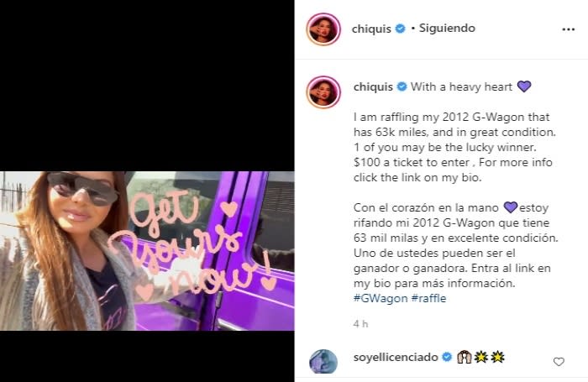Click chiquis avatar beside the caption

point(323,92)
